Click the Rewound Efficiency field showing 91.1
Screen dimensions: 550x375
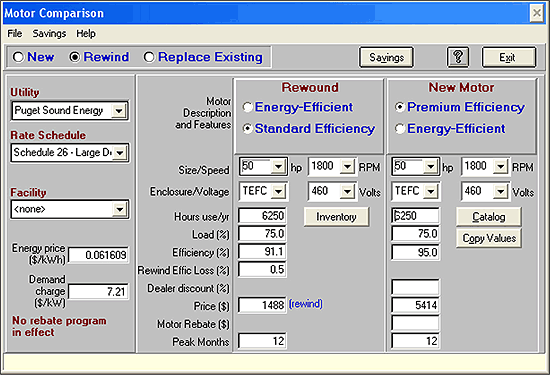(x=262, y=252)
